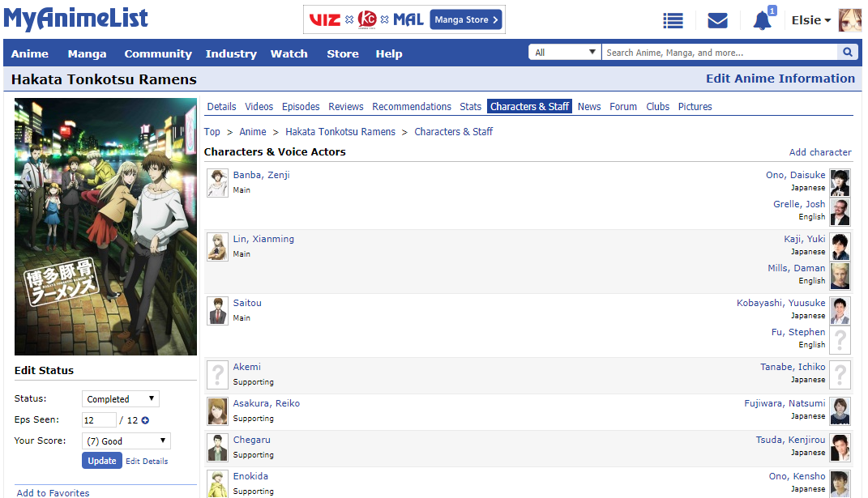Expand the Status dropdown showing Completed
The width and height of the screenshot is (868, 498).
pyautogui.click(x=121, y=399)
